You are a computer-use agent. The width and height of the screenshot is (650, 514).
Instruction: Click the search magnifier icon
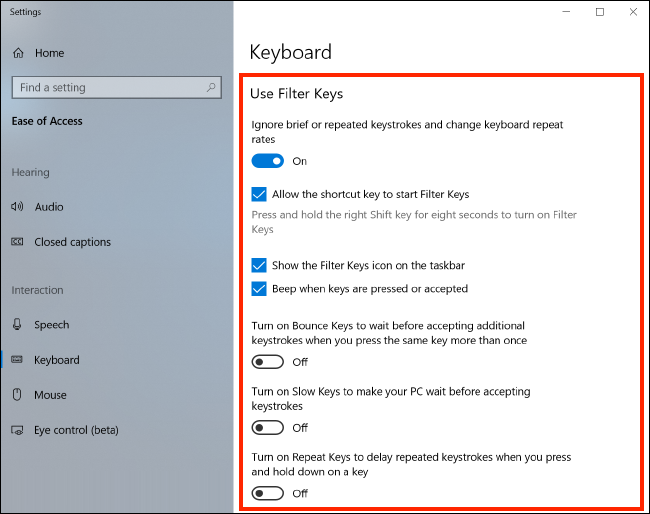tap(211, 87)
